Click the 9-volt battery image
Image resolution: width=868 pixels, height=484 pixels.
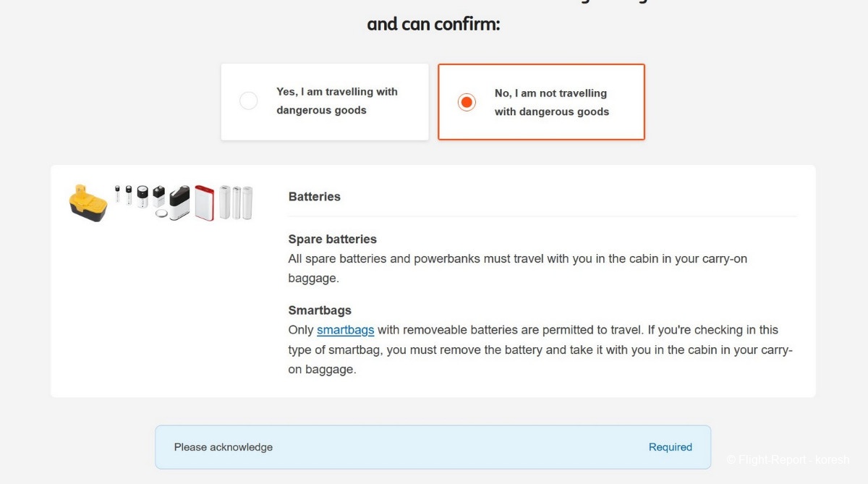click(159, 196)
